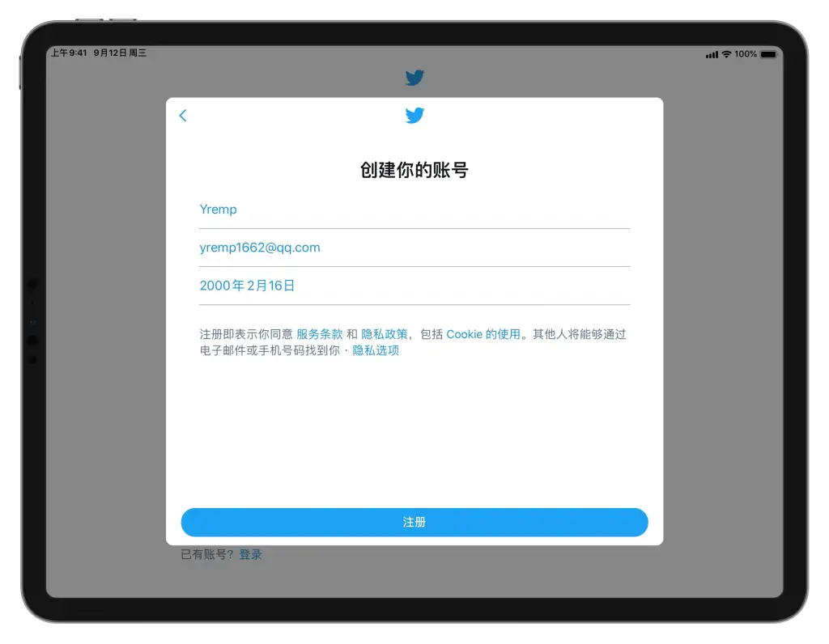
Task: Select the name field containing Yremp
Action: [x=414, y=210]
